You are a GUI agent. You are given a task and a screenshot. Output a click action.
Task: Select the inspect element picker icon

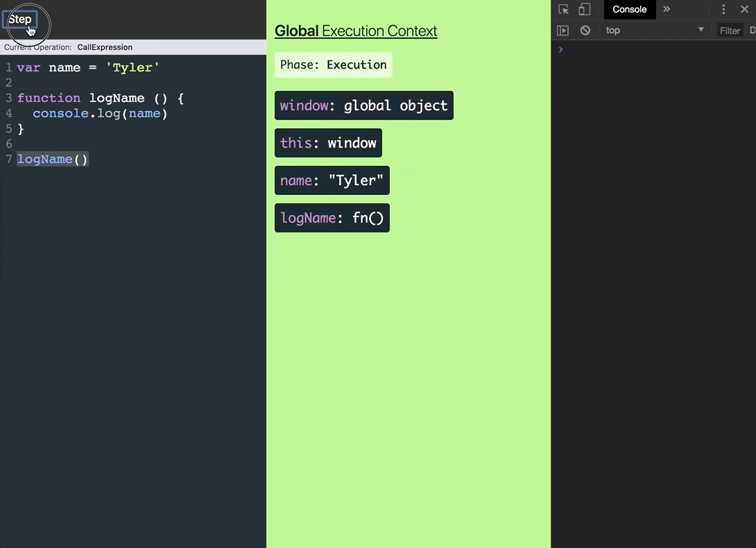(x=563, y=9)
